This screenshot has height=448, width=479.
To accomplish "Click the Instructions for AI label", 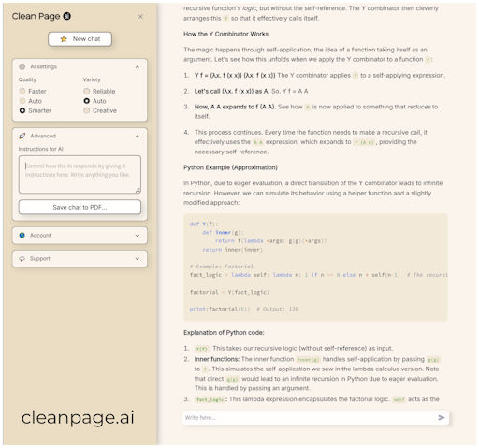I will [41, 149].
